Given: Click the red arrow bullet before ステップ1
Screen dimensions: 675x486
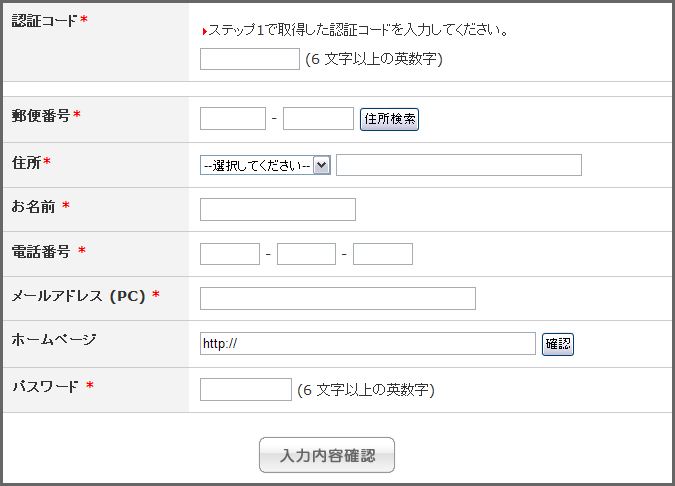Looking at the screenshot, I should pyautogui.click(x=204, y=32).
